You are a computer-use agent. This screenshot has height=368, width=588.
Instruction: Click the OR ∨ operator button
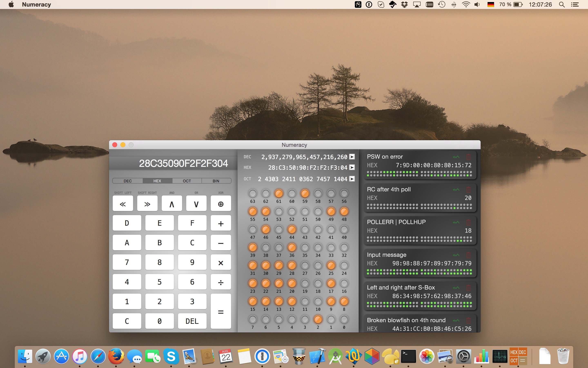(196, 204)
